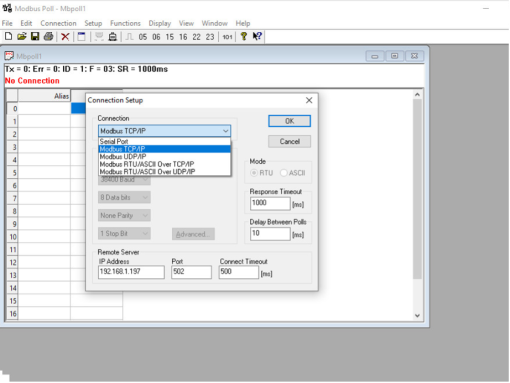Minimize the Mbpoll1 child window
Screen dimensions: 510x383
click(x=375, y=56)
